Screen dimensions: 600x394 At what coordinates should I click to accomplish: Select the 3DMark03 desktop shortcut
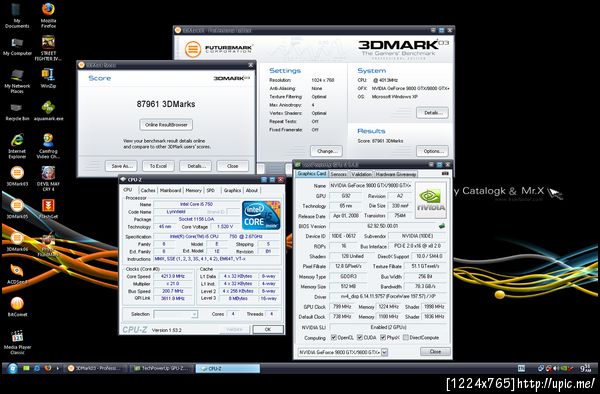tap(17, 177)
